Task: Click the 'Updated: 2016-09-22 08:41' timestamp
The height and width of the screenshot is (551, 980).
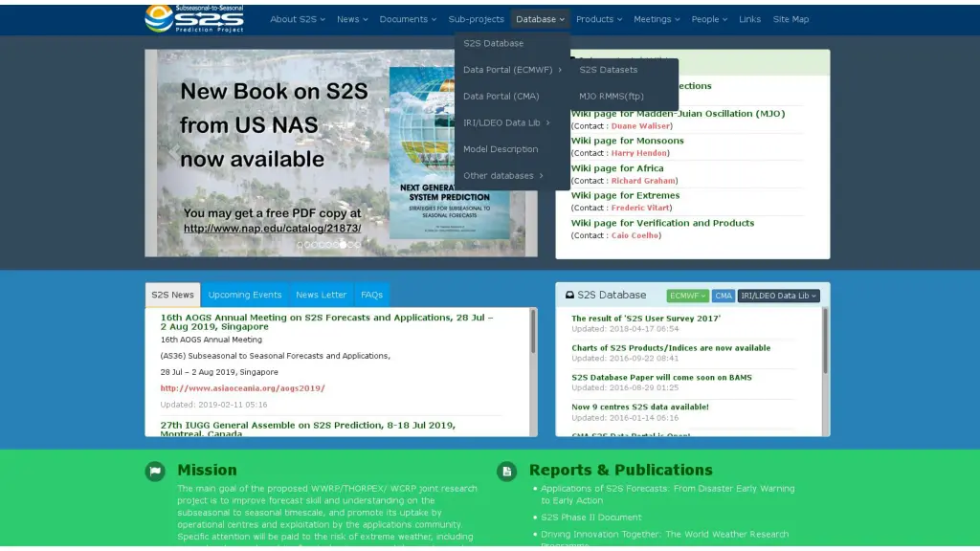Action: pyautogui.click(x=625, y=359)
